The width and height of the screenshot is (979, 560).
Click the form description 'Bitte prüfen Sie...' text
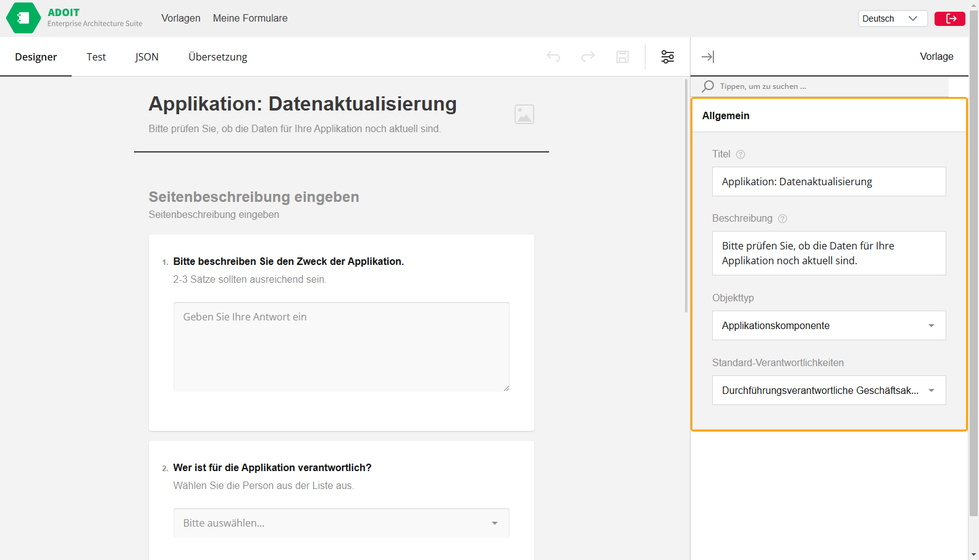coord(295,128)
